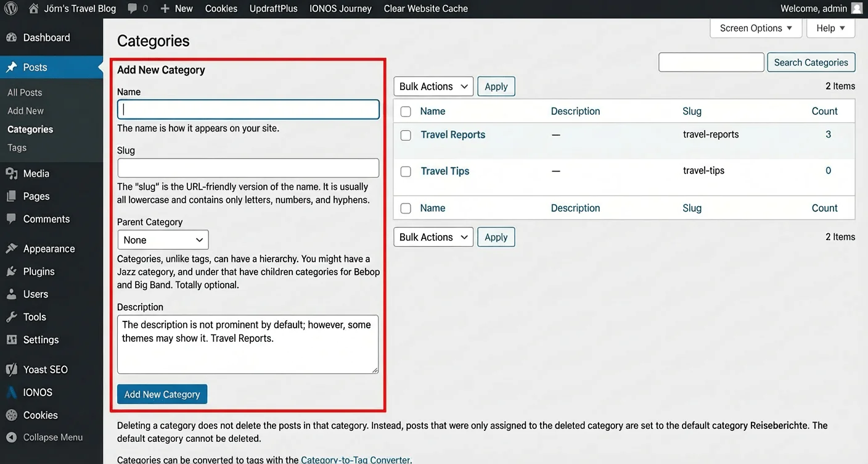Open the top Bulk Actions dropdown
Viewport: 868px width, 464px height.
click(433, 86)
